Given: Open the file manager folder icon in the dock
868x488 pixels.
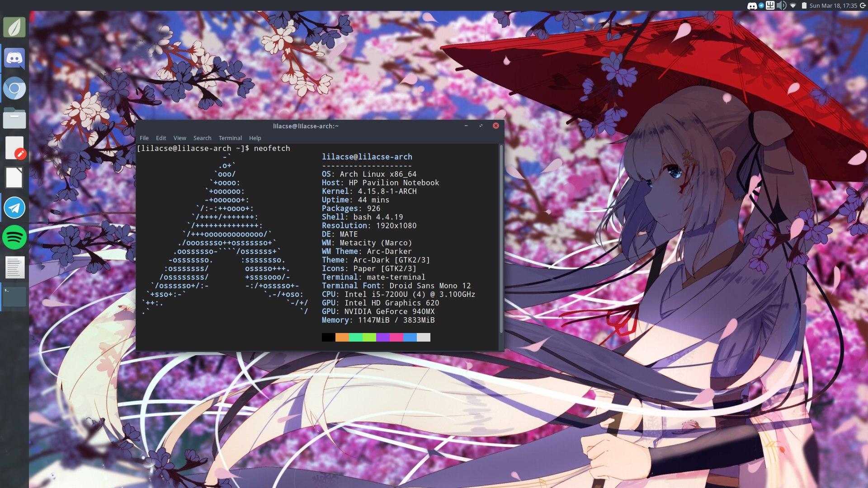Looking at the screenshot, I should tap(14, 118).
